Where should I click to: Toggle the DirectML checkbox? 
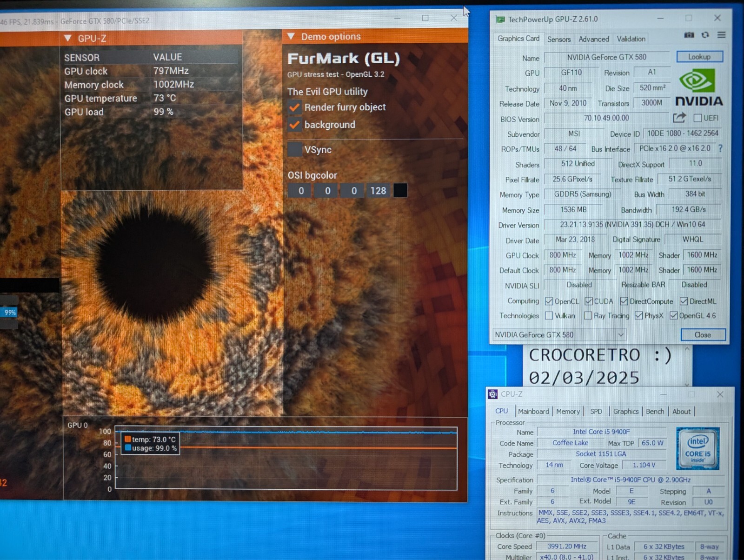point(684,301)
